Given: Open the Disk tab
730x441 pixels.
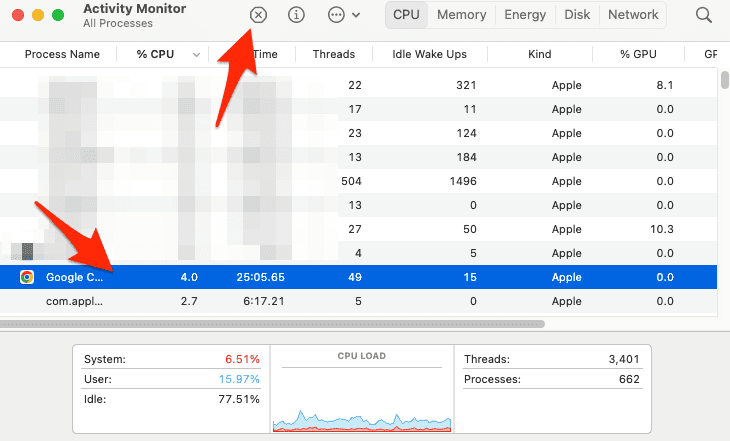Looking at the screenshot, I should pyautogui.click(x=577, y=15).
